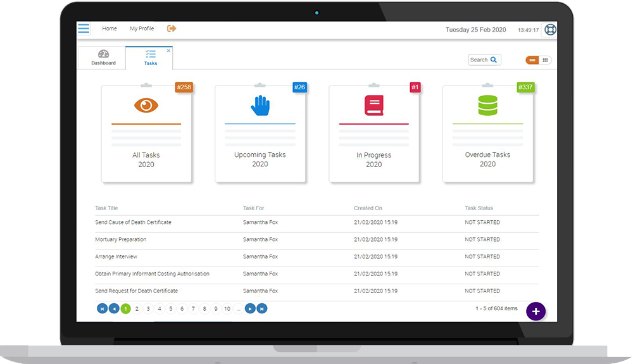The image size is (633, 364).
Task: Go to page 4
Action: [160, 309]
